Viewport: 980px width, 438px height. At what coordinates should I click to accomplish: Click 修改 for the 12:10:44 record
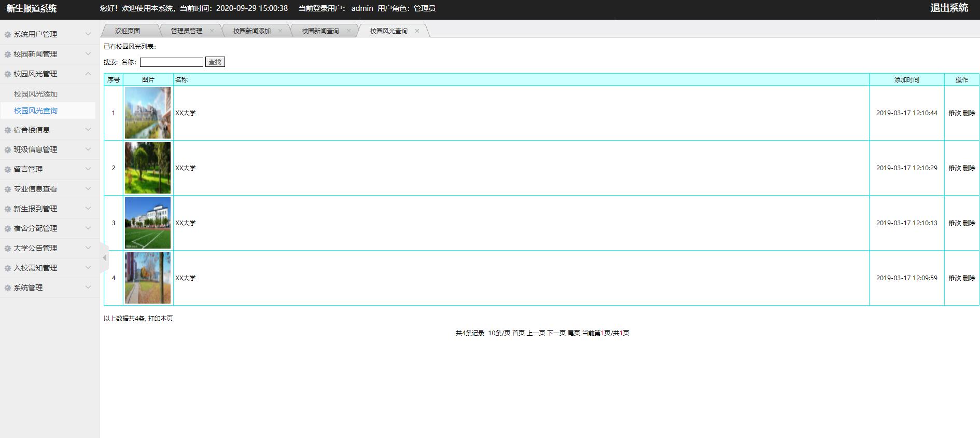955,113
